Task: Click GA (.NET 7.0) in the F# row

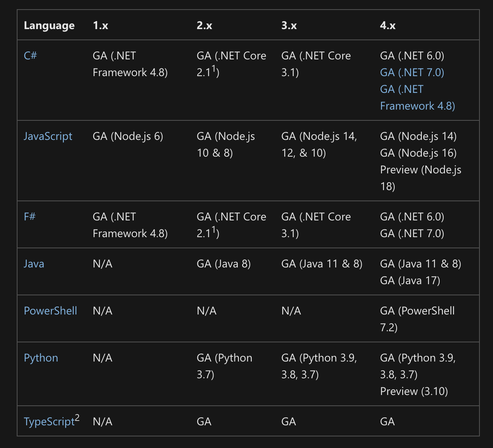Action: (x=412, y=234)
